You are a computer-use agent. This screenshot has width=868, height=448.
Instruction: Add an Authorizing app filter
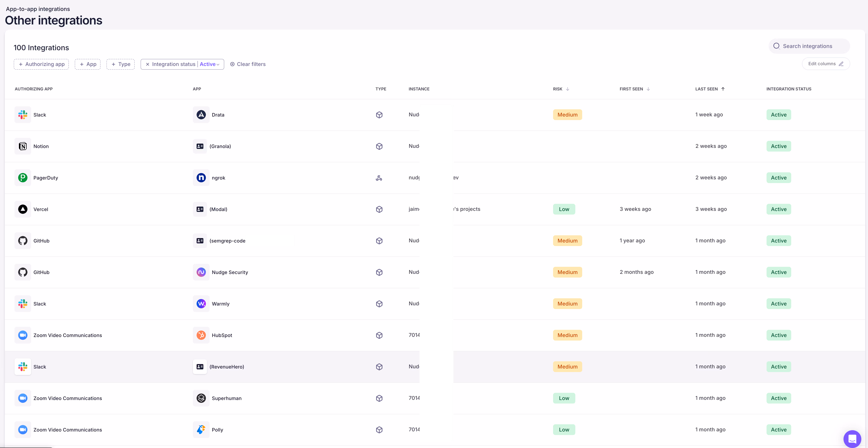click(41, 64)
